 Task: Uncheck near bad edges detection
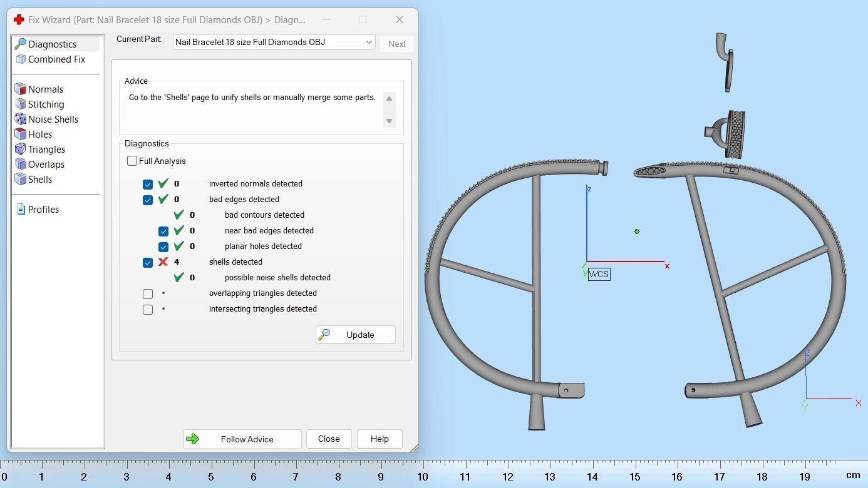click(163, 231)
